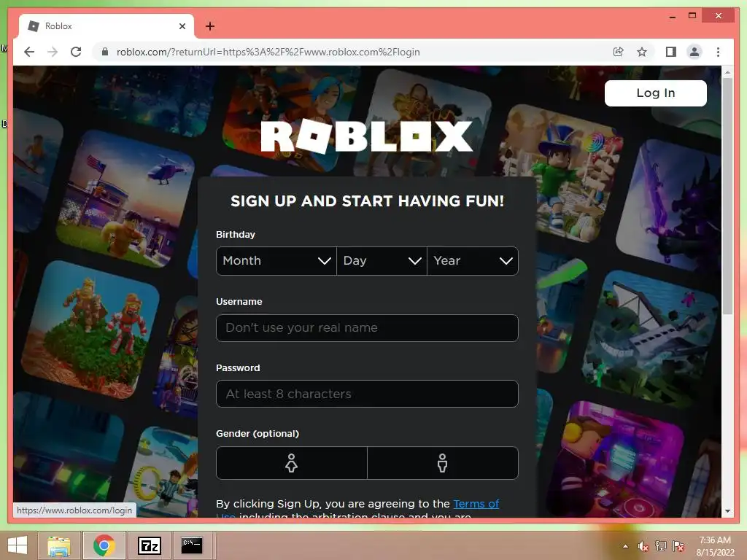Minimize the Chrome window
Image resolution: width=747 pixels, height=560 pixels.
click(672, 17)
